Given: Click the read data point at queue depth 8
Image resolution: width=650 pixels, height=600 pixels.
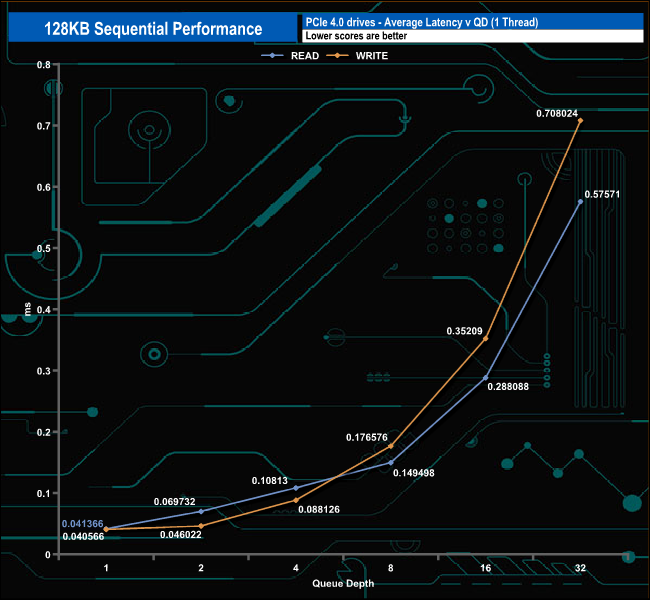Looking at the screenshot, I should click(x=391, y=463).
